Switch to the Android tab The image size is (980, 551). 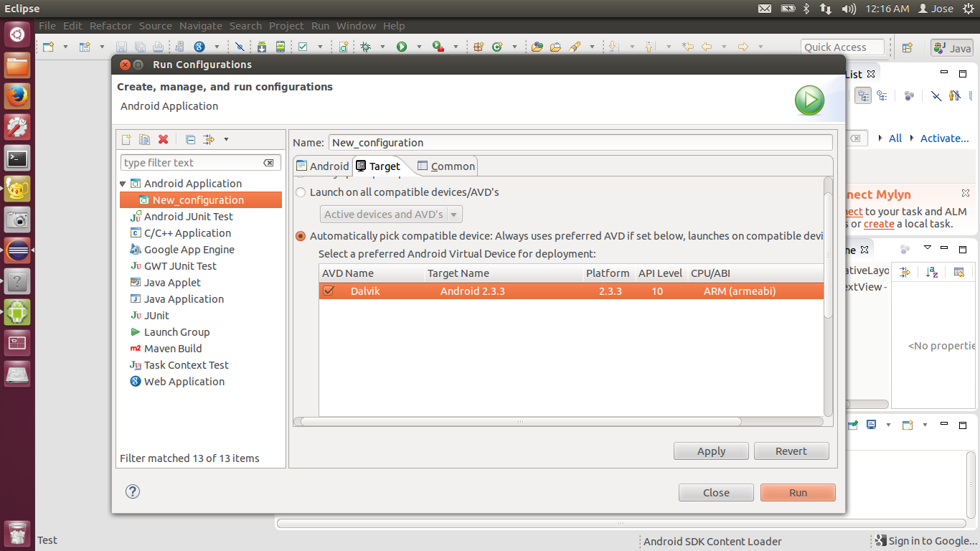(x=322, y=166)
